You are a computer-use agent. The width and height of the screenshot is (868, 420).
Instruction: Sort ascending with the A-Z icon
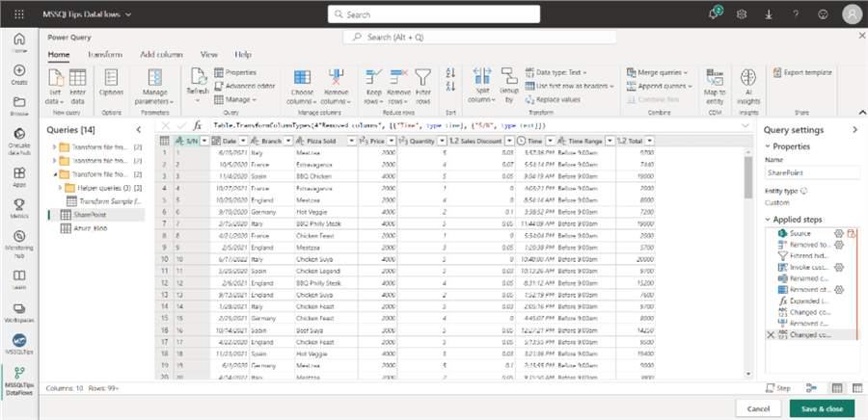point(450,73)
